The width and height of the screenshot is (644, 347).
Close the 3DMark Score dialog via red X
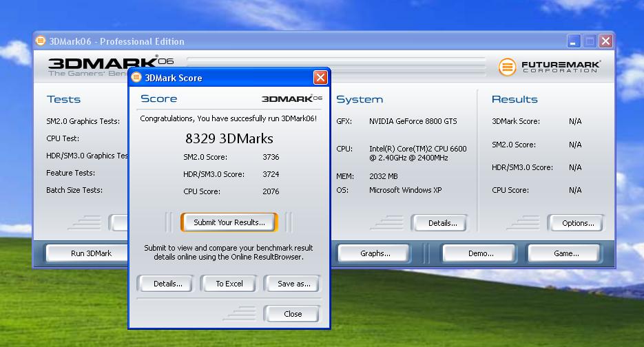coord(320,78)
